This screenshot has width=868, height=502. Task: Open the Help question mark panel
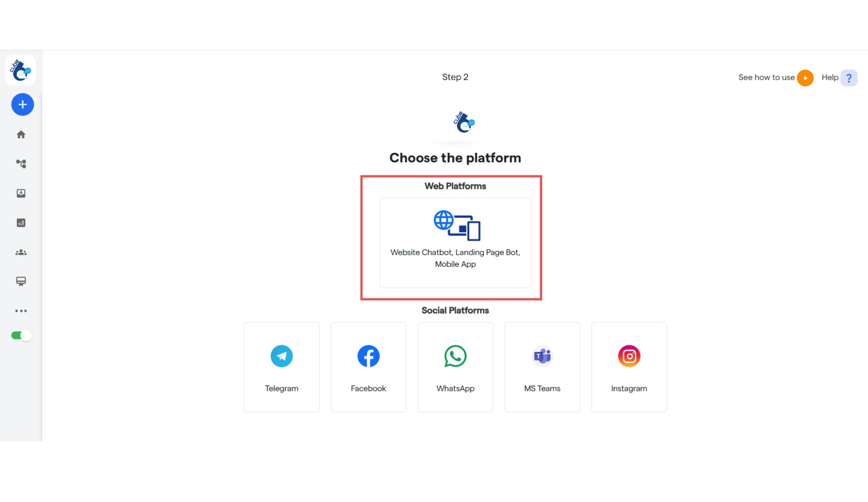tap(849, 78)
